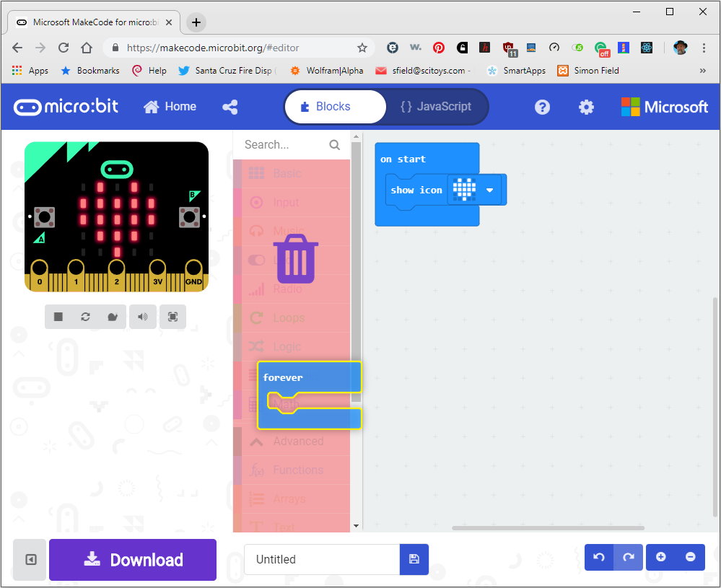
Task: Click the purple Download button
Action: pos(133,559)
